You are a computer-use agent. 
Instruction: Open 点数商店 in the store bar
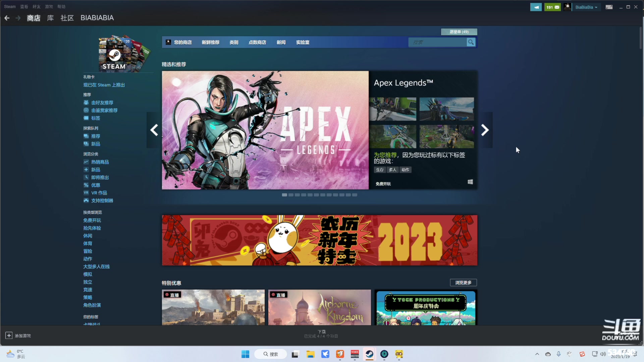point(257,42)
